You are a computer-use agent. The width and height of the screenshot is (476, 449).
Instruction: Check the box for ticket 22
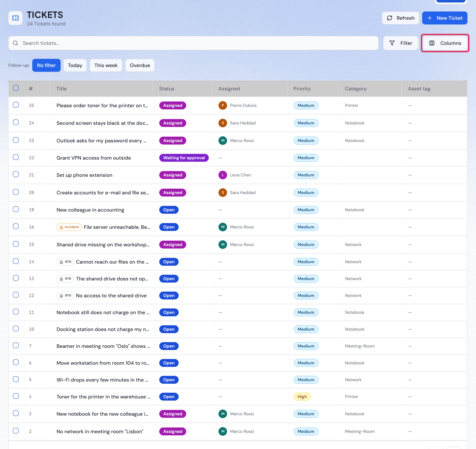(x=16, y=157)
